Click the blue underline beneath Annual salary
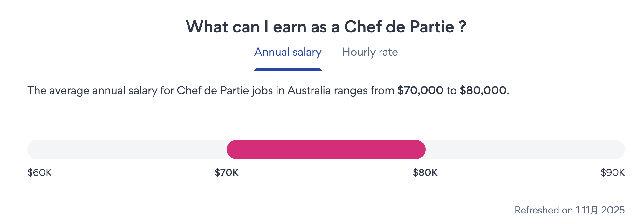Screen dimensions: 644x224 coord(288,69)
